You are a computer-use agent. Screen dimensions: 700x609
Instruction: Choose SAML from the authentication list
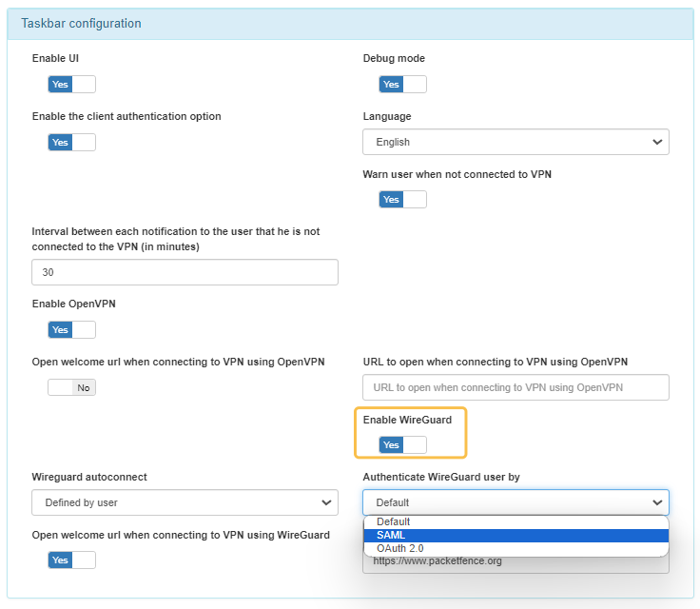pos(390,536)
